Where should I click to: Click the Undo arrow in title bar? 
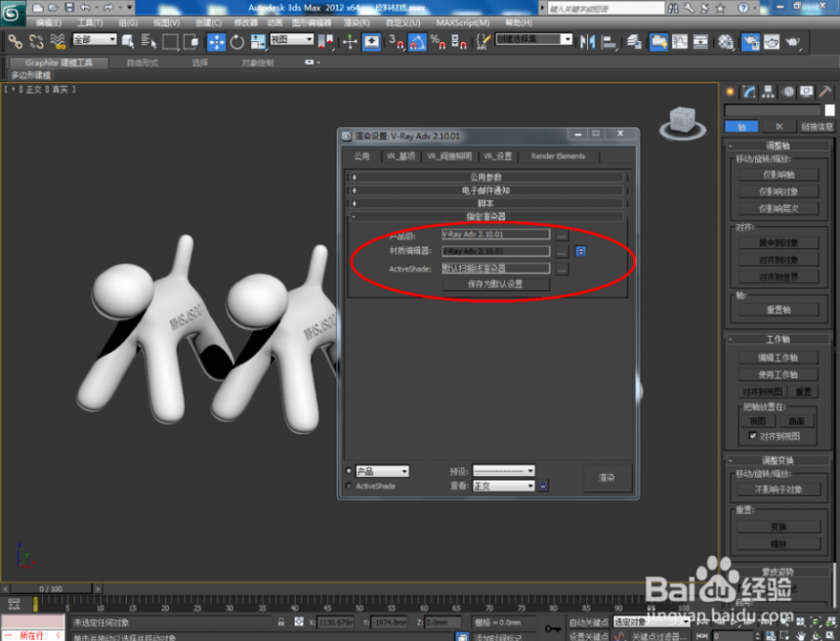(85, 8)
